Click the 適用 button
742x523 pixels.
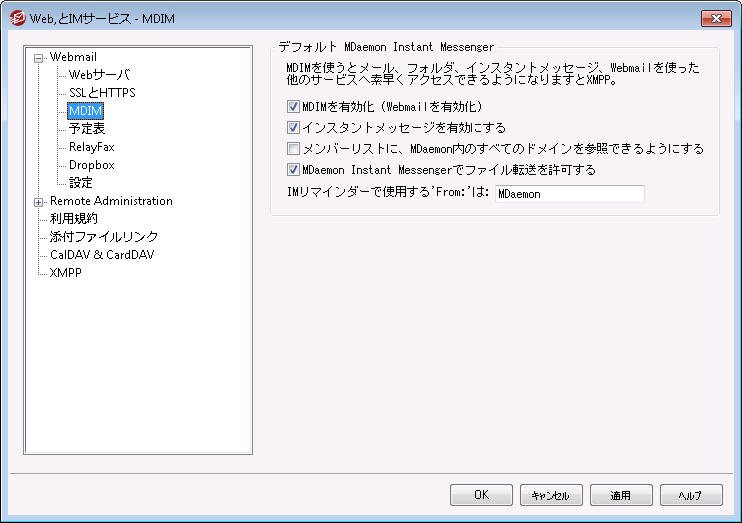coord(621,495)
